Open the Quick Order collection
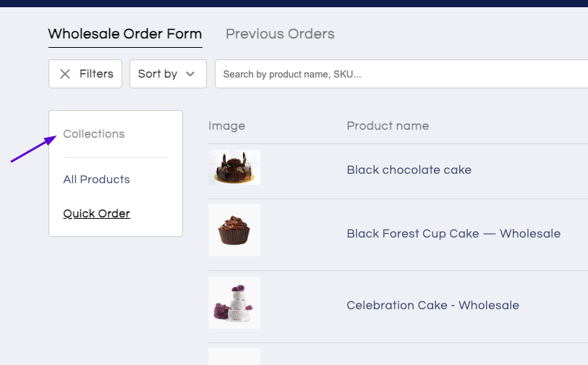Image resolution: width=588 pixels, height=365 pixels. [x=96, y=214]
